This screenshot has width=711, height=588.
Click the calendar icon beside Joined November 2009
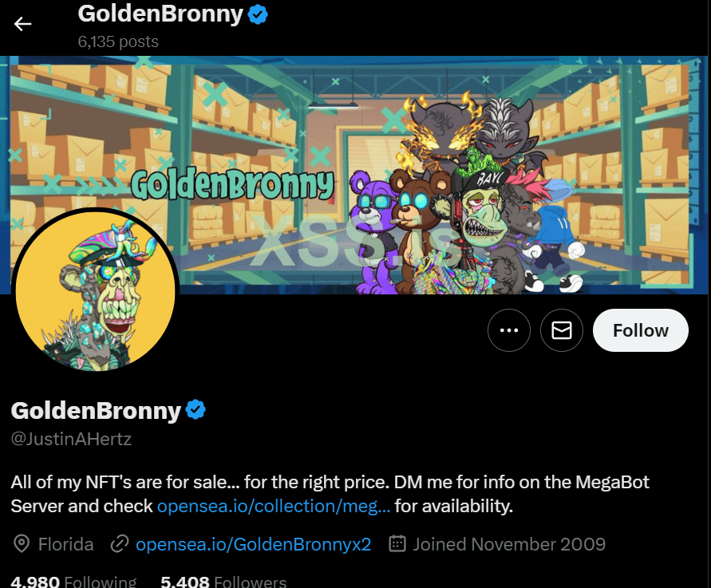tap(397, 543)
